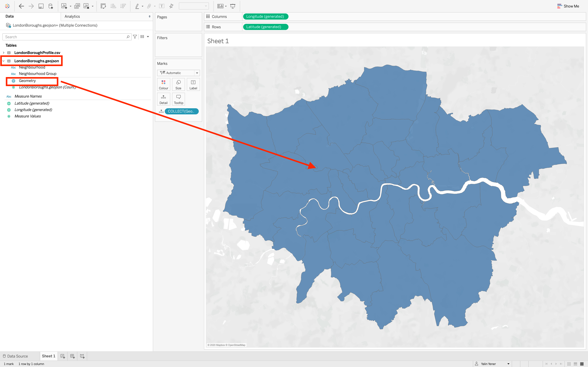Viewport: 588px width, 367px height.
Task: Click the Duplicate worksheet icon
Action: (x=77, y=6)
